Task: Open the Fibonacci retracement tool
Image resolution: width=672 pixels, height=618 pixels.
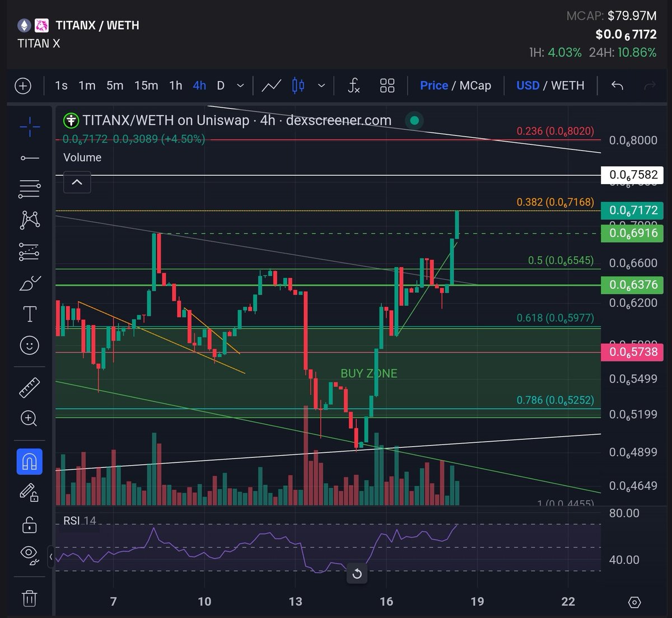Action: 30,189
